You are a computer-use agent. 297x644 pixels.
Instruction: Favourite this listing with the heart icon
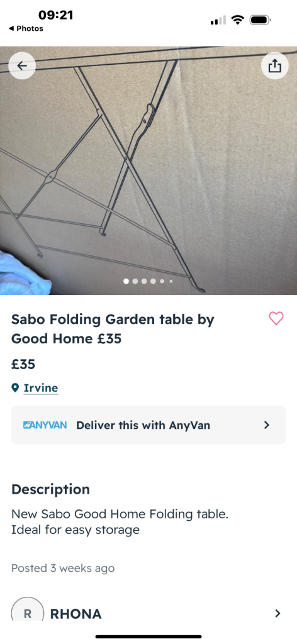276,318
